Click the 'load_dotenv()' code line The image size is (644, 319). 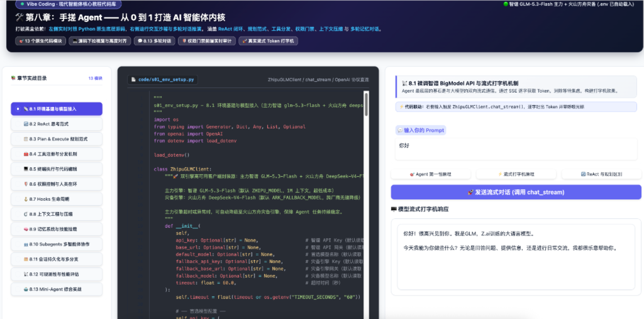pos(171,155)
